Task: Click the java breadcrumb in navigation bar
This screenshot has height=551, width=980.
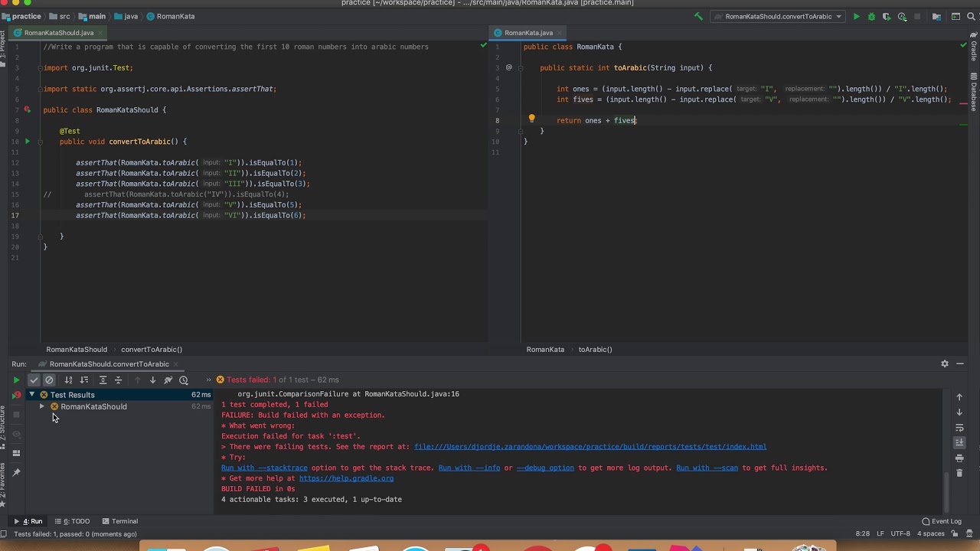Action: tap(126, 16)
